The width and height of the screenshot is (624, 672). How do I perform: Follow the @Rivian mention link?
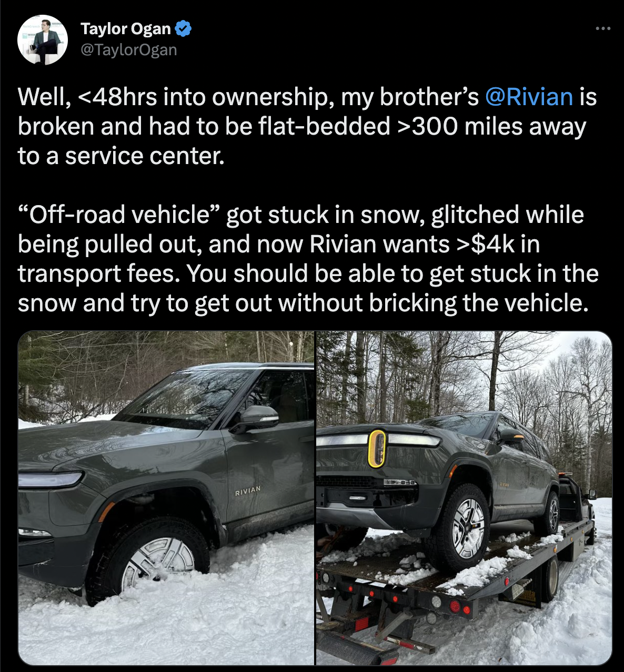click(x=529, y=97)
